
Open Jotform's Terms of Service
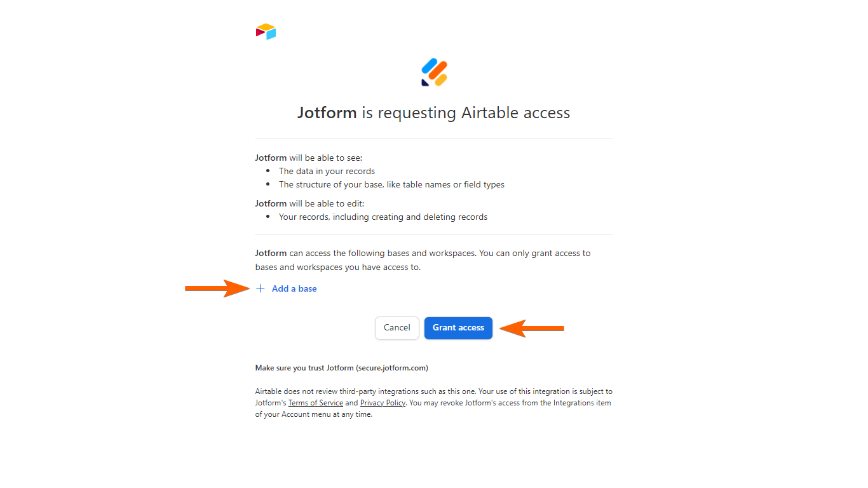pos(316,402)
